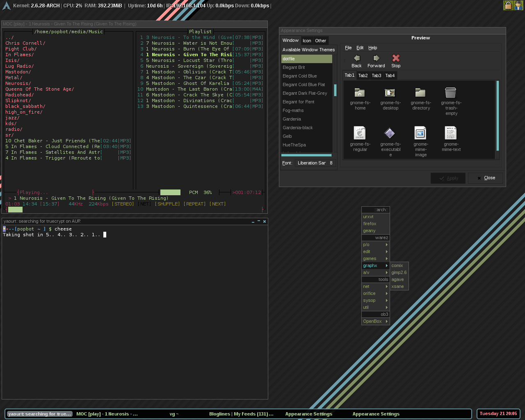Click the Liberation Sans font button

click(x=315, y=163)
